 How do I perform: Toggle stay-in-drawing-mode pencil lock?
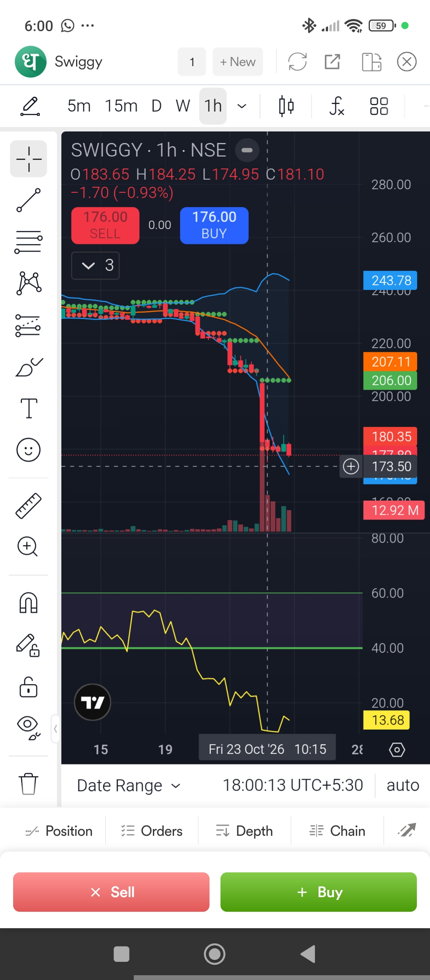[29, 645]
